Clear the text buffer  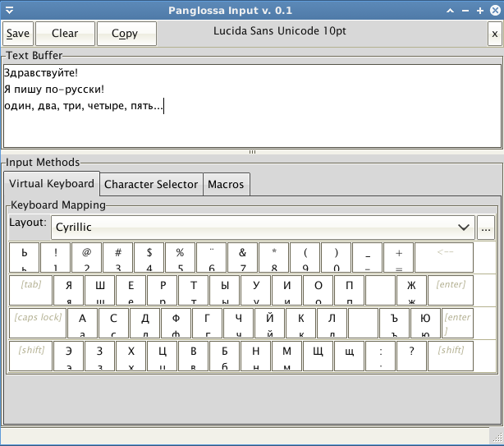tap(65, 34)
